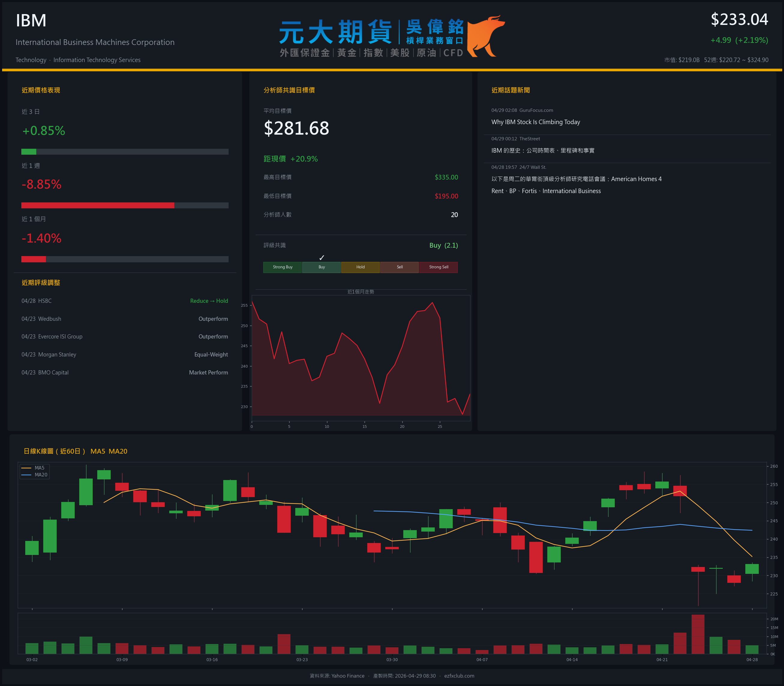Click the checkmark above the Buy rating
784x686 pixels.
coord(322,258)
